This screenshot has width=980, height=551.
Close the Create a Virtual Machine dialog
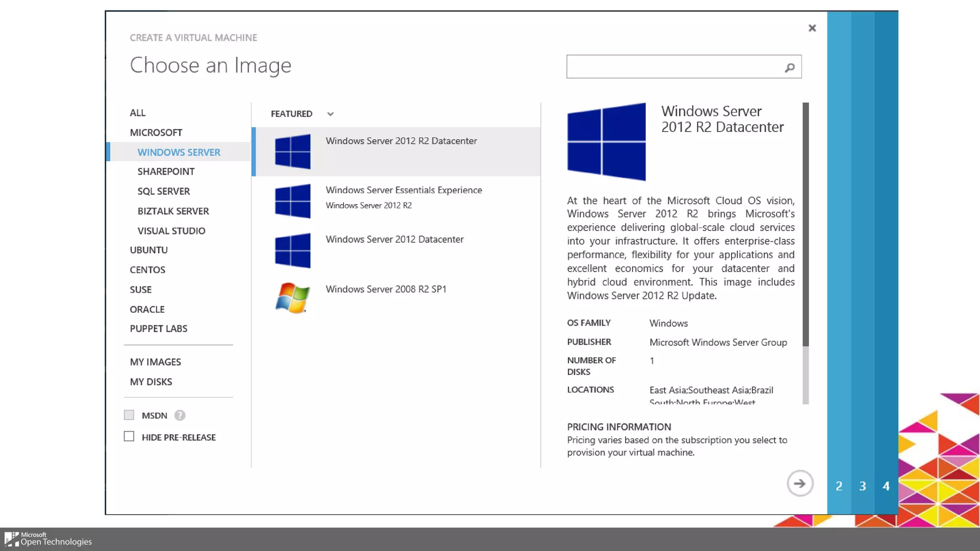click(x=812, y=28)
